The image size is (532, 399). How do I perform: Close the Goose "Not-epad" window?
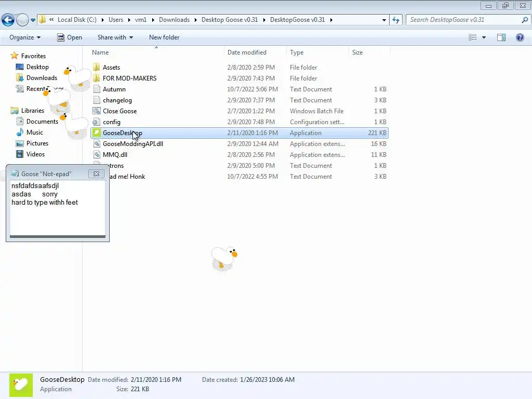click(x=96, y=174)
